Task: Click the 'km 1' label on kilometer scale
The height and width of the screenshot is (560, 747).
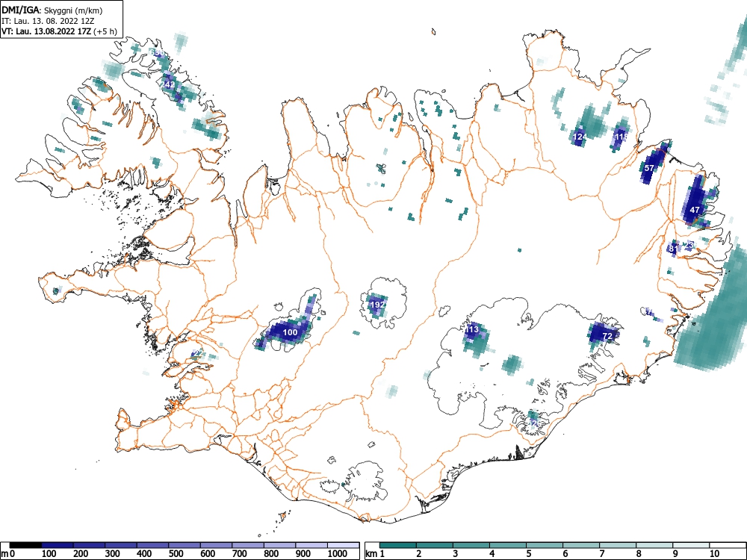Action: coord(376,553)
